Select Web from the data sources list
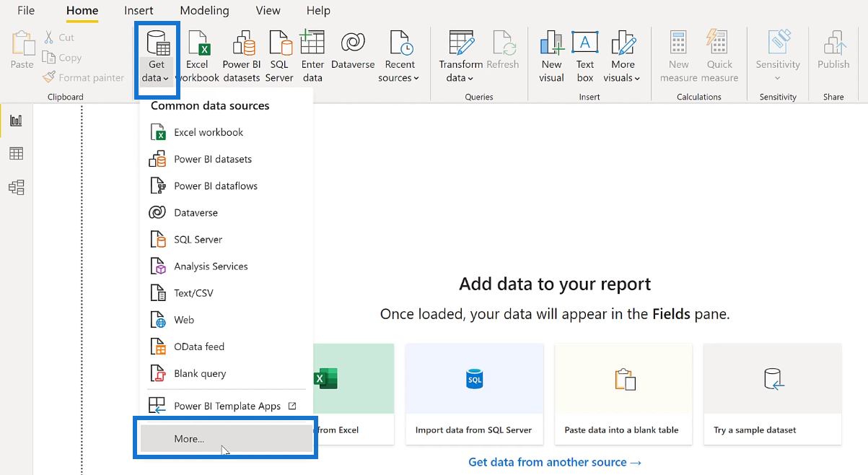The image size is (868, 475). click(227, 319)
